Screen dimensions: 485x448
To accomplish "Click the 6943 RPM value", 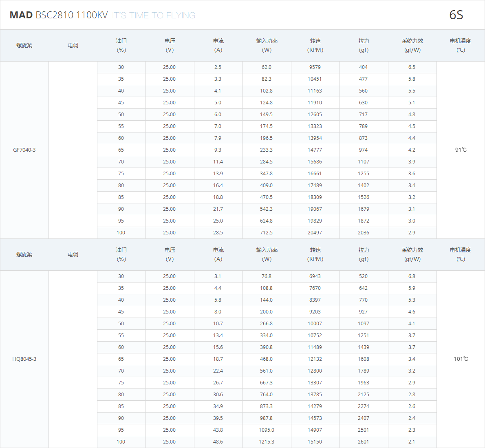I will [x=315, y=276].
